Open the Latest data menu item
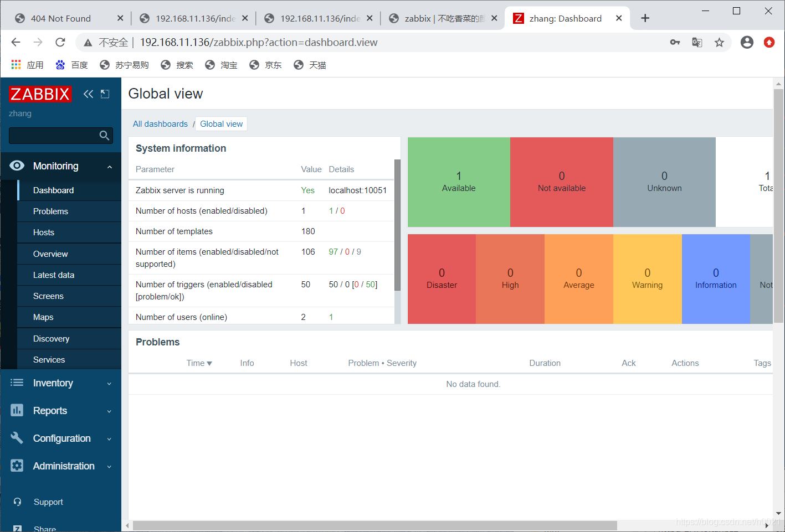 tap(69, 275)
